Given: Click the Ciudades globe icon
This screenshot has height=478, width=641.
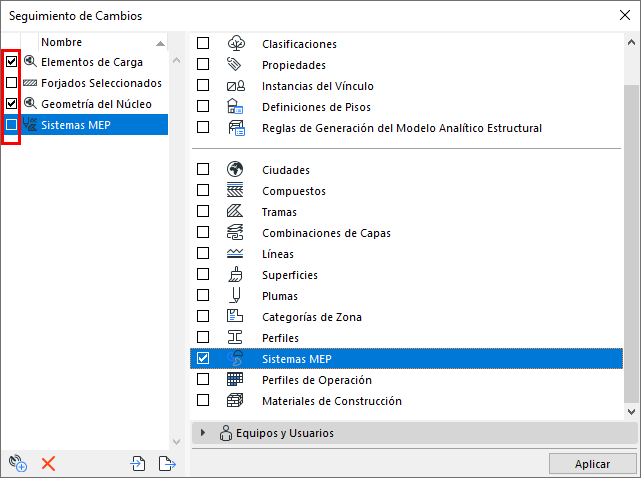Looking at the screenshot, I should [236, 170].
